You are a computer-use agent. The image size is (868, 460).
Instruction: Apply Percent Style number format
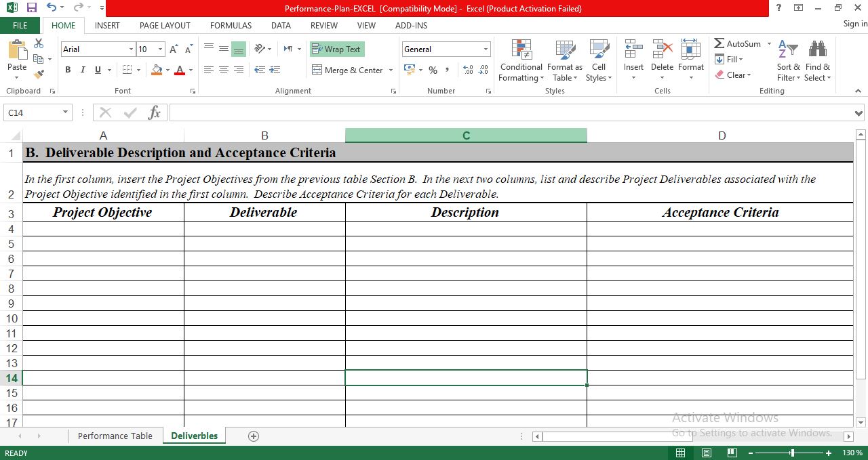pos(432,70)
